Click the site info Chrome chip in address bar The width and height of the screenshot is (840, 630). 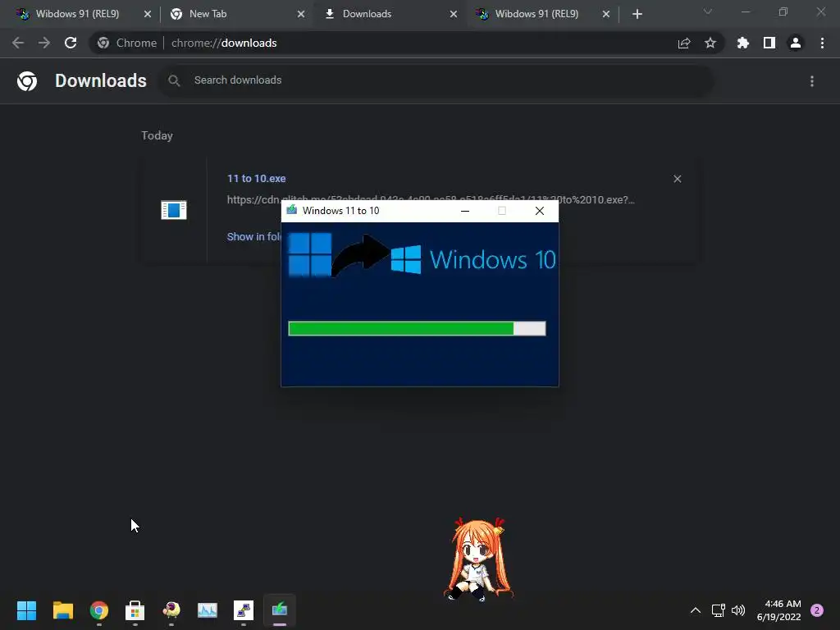[x=127, y=43]
